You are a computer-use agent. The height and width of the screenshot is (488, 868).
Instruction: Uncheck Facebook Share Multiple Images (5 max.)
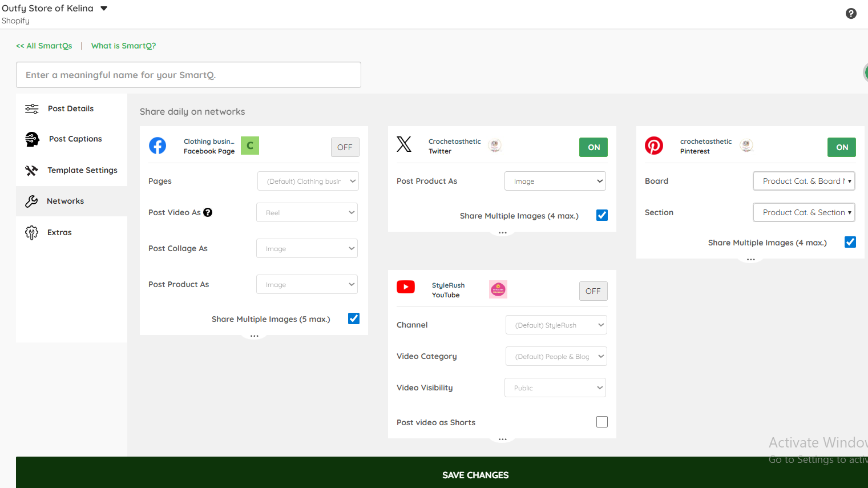(354, 318)
